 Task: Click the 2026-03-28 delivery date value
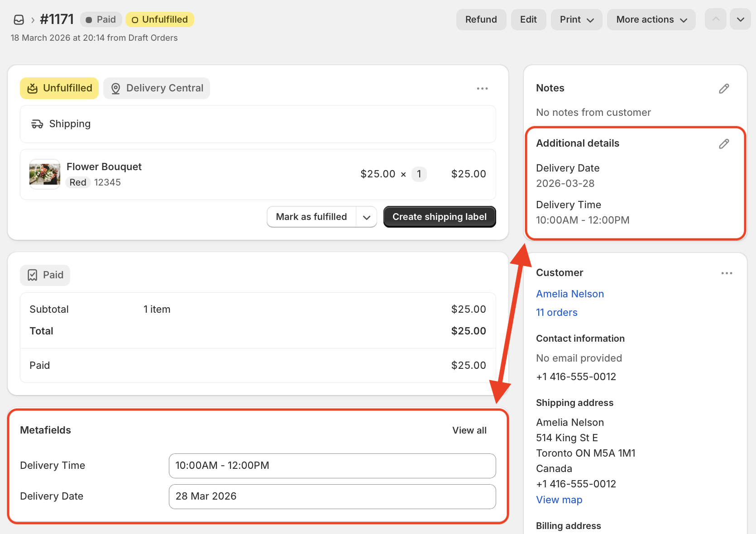565,183
